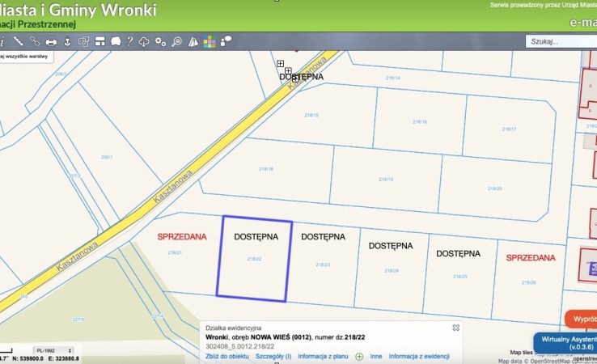Click the anchor pin toolbar icon
This screenshot has width=597, height=364.
(x=67, y=41)
